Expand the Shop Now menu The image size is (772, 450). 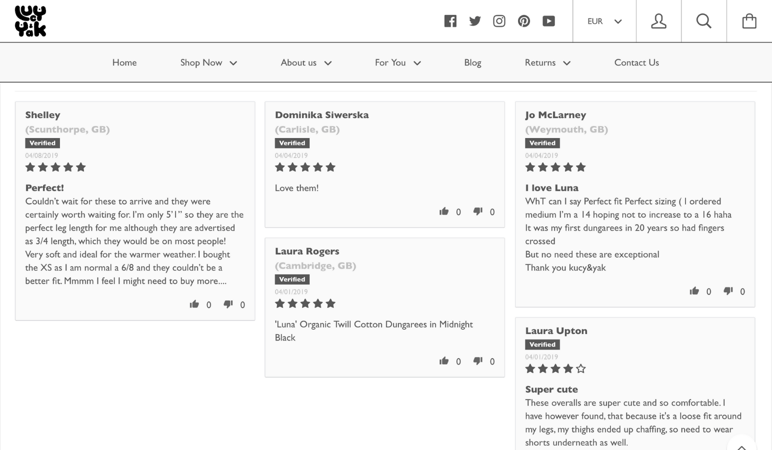208,63
